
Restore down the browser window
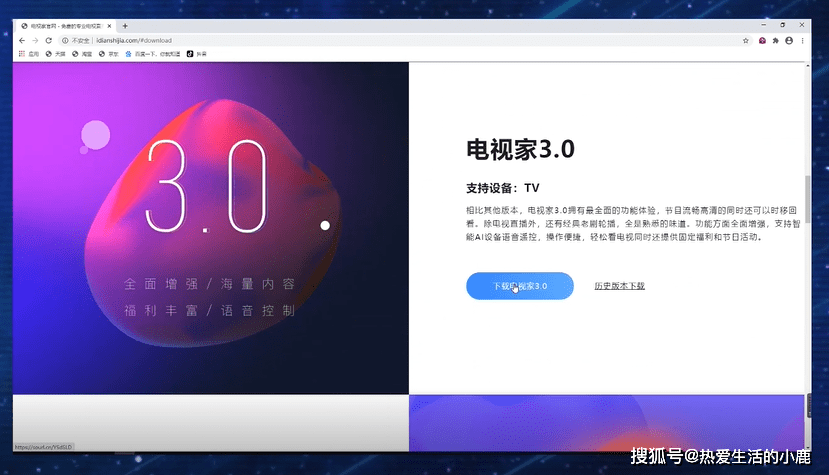pyautogui.click(x=782, y=25)
